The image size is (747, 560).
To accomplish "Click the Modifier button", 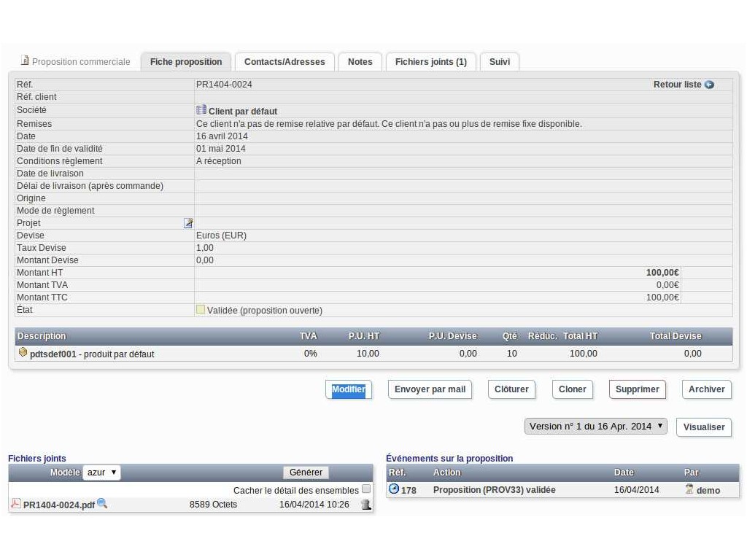I will click(x=348, y=389).
